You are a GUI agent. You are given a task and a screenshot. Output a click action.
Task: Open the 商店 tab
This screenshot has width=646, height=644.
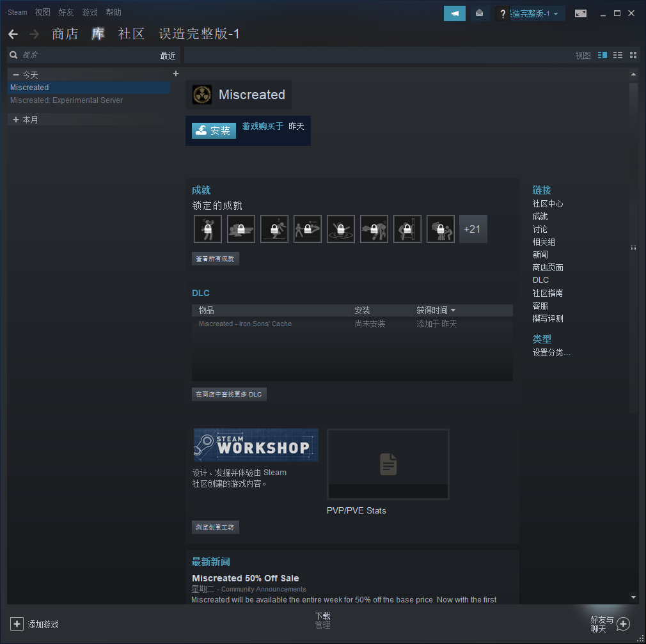pyautogui.click(x=65, y=34)
